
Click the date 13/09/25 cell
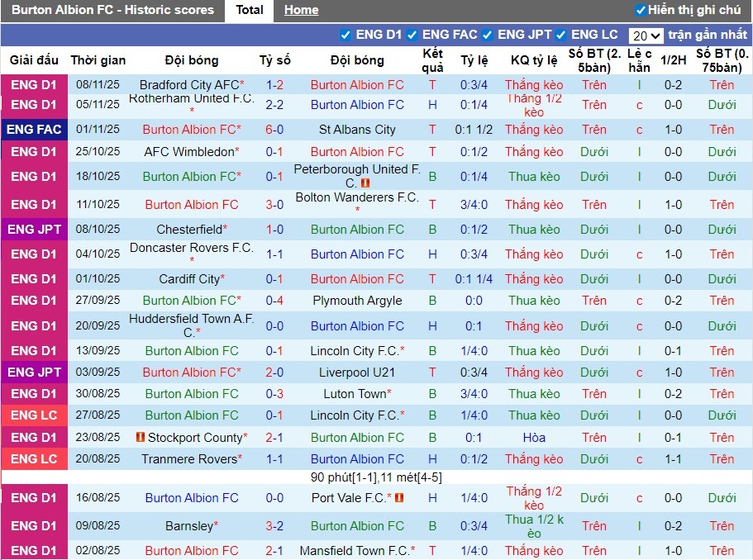click(x=98, y=351)
